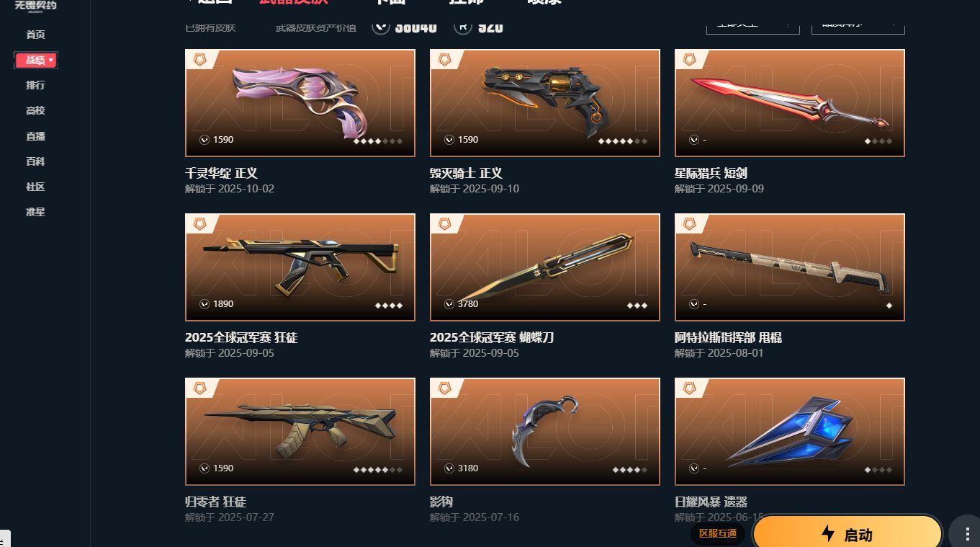The width and height of the screenshot is (980, 547).
Task: Click the badge icon on 影钩 card
Action: [x=445, y=388]
